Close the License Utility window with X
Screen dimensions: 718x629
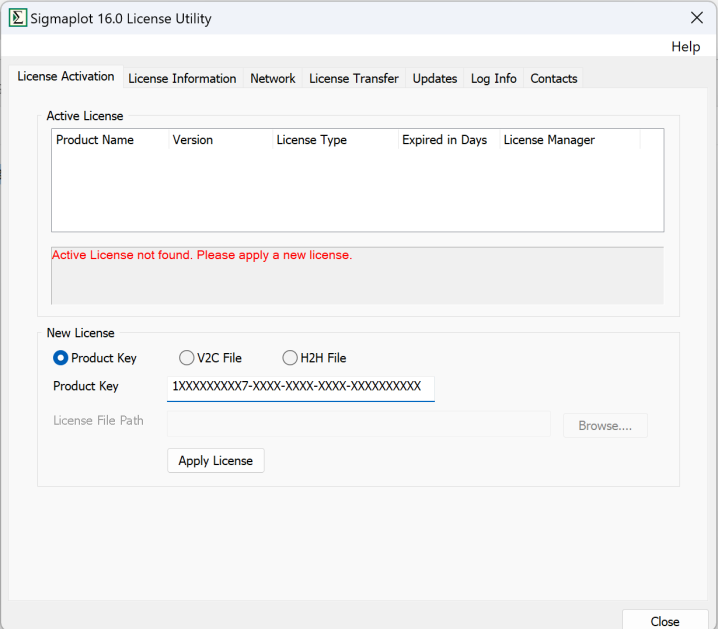696,18
